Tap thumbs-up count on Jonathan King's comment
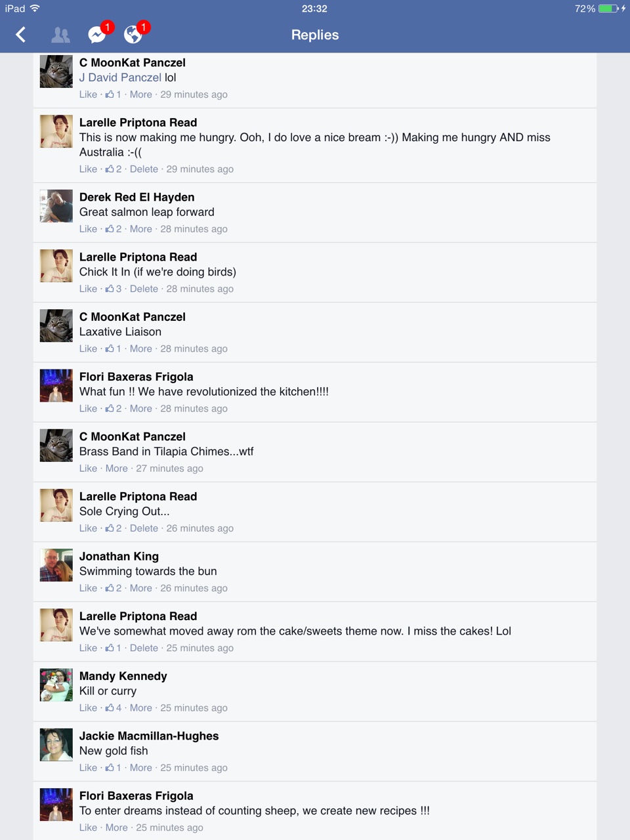This screenshot has width=630, height=840. coord(114,588)
